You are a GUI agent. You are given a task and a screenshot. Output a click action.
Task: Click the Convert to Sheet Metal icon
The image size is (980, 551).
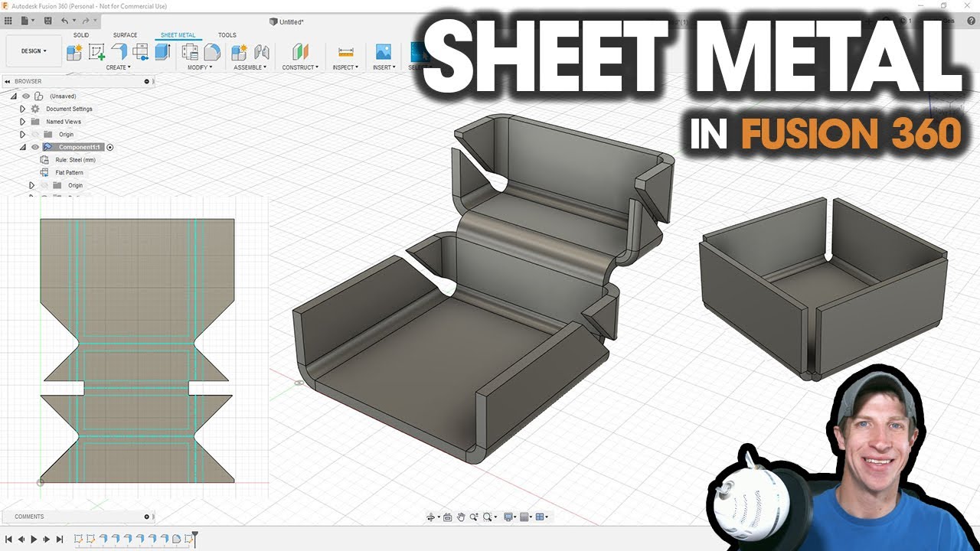tap(162, 52)
